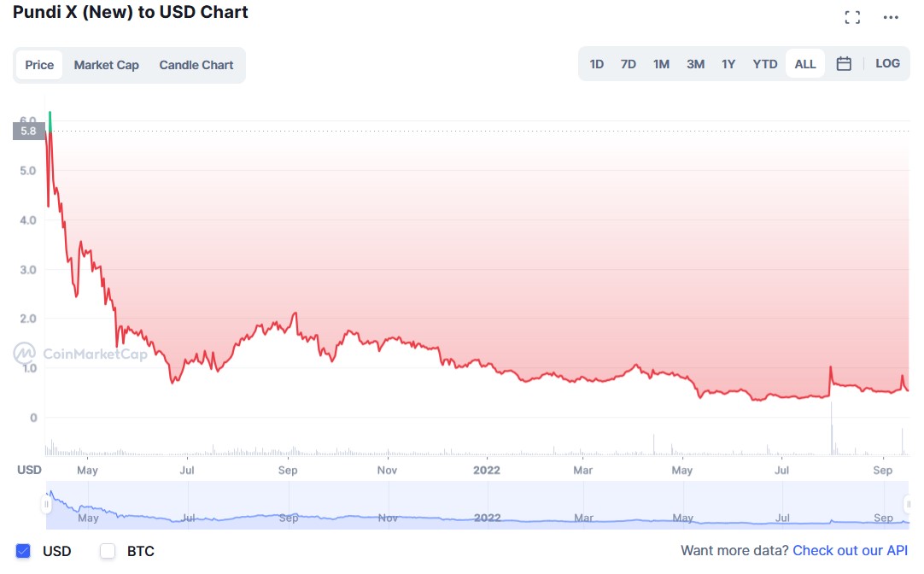Open the three-dot more options menu
The height and width of the screenshot is (574, 924).
pyautogui.click(x=891, y=17)
